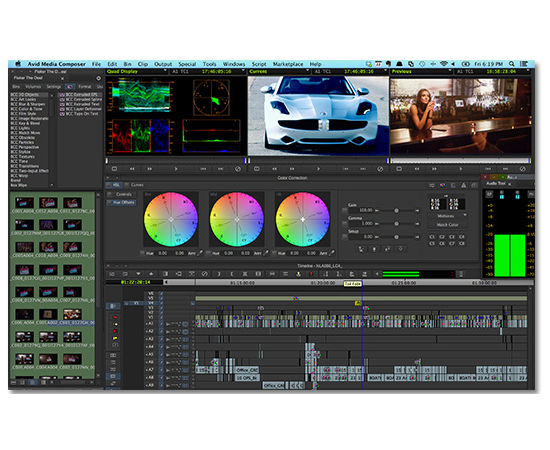Click the Highlights color wheel center
The width and height of the screenshot is (550, 450).
303,219
